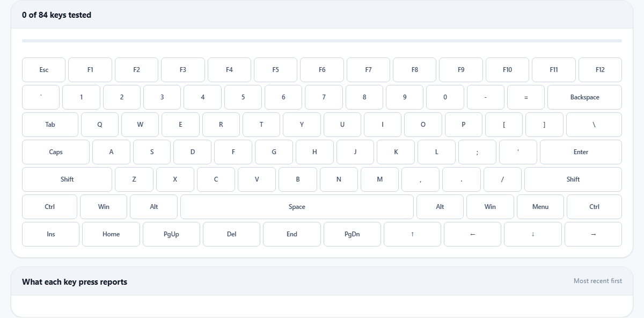Select the B key
Image resolution: width=644 pixels, height=318 pixels.
[x=298, y=179]
